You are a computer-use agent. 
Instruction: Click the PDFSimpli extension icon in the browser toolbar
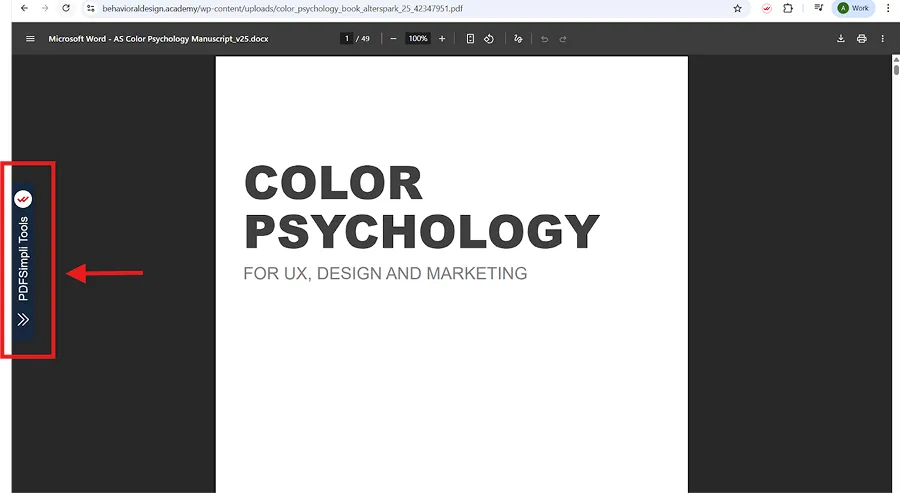coord(767,8)
